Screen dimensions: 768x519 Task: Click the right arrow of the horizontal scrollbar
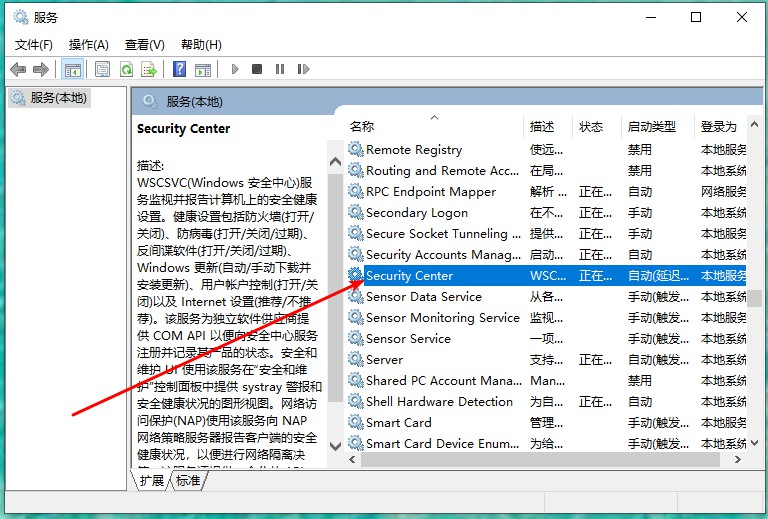click(x=738, y=459)
